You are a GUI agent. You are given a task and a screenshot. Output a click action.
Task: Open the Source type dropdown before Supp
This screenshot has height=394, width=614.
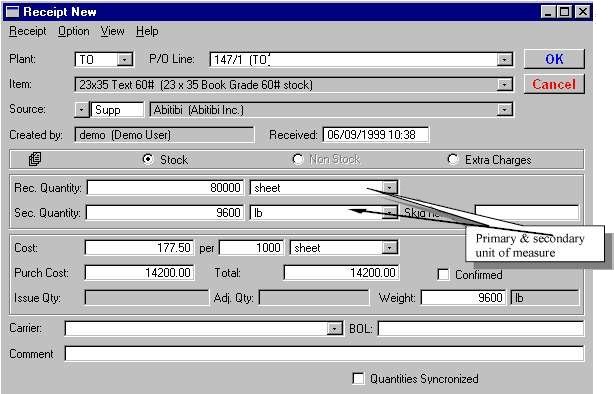[x=81, y=110]
